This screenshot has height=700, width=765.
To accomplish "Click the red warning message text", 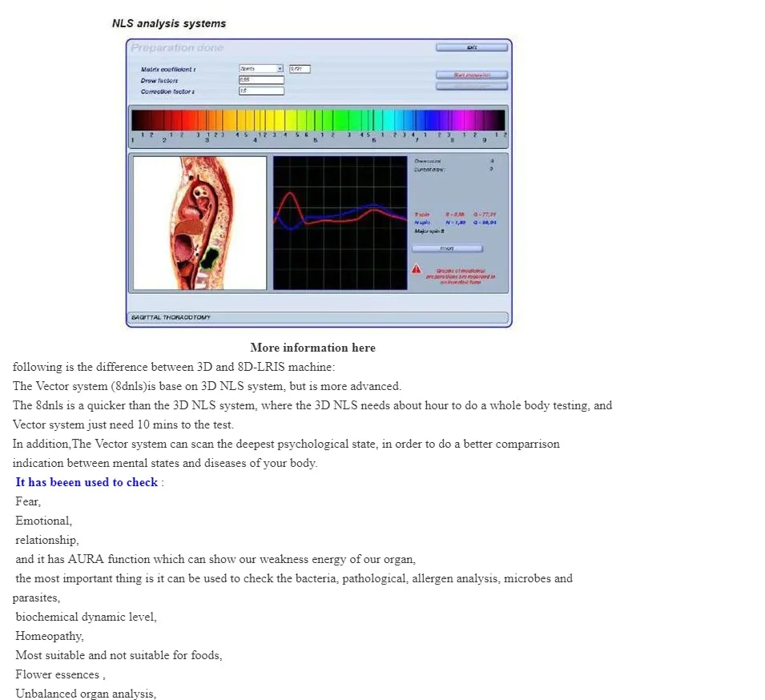I will [461, 276].
